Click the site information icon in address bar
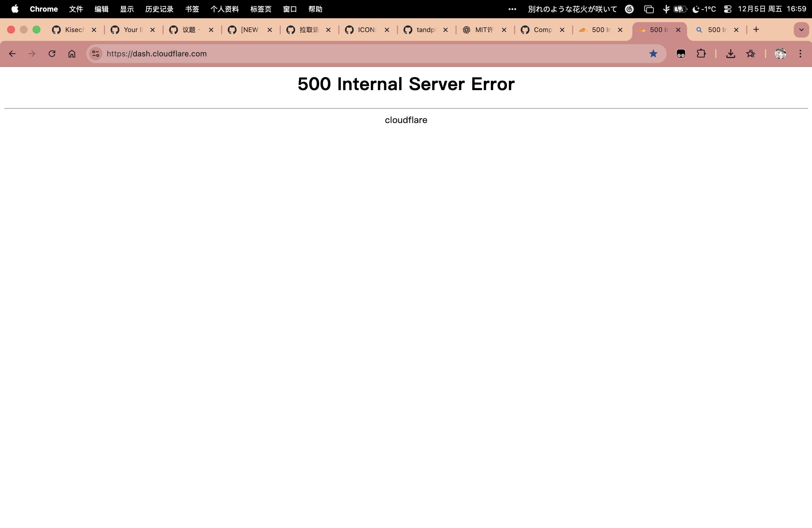812x528 pixels. click(x=96, y=54)
